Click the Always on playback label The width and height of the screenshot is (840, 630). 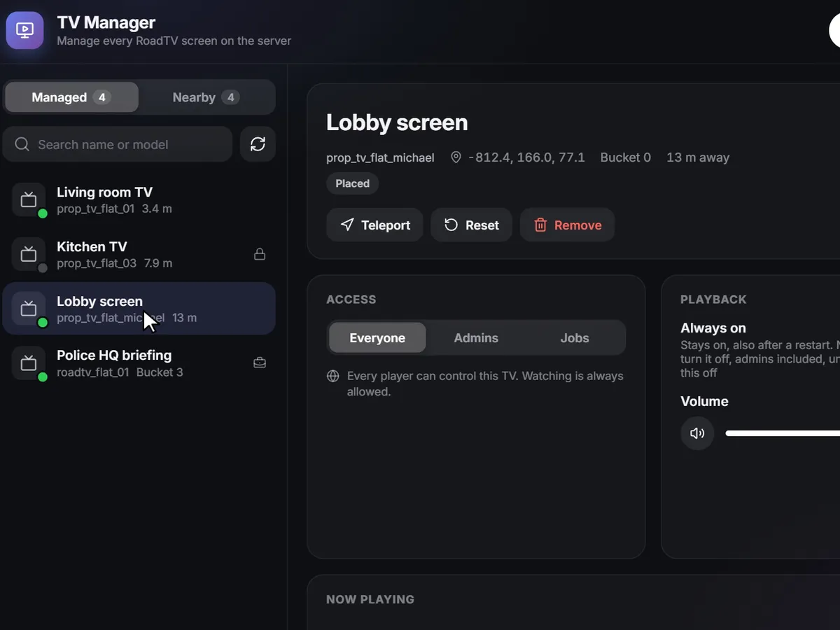[713, 328]
